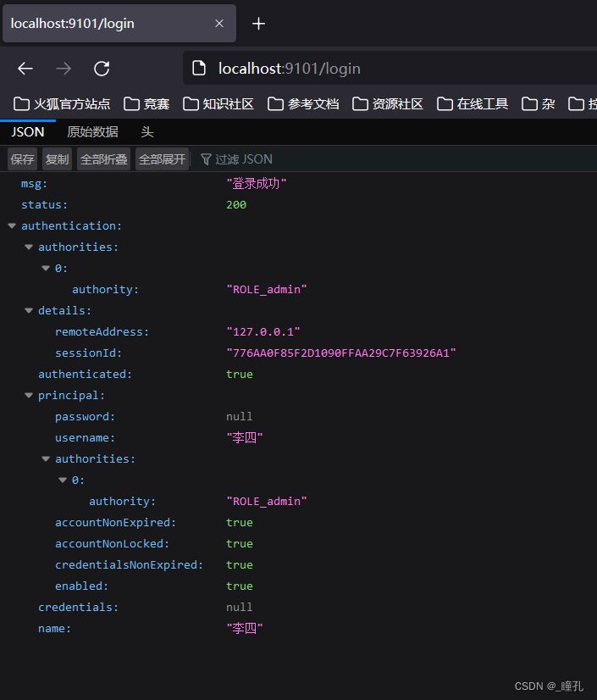Click the username value "李四"
Screen dimensions: 597x700
click(x=245, y=437)
